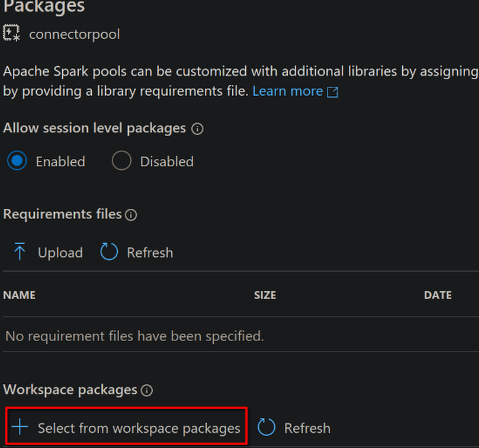The image size is (479, 448).
Task: Click info icon next to Workspace packages
Action: click(x=147, y=390)
